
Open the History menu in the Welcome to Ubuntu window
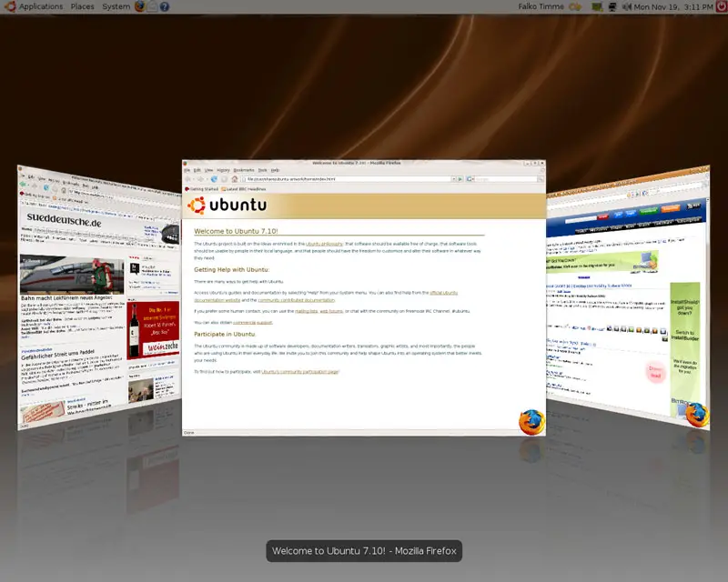point(223,170)
